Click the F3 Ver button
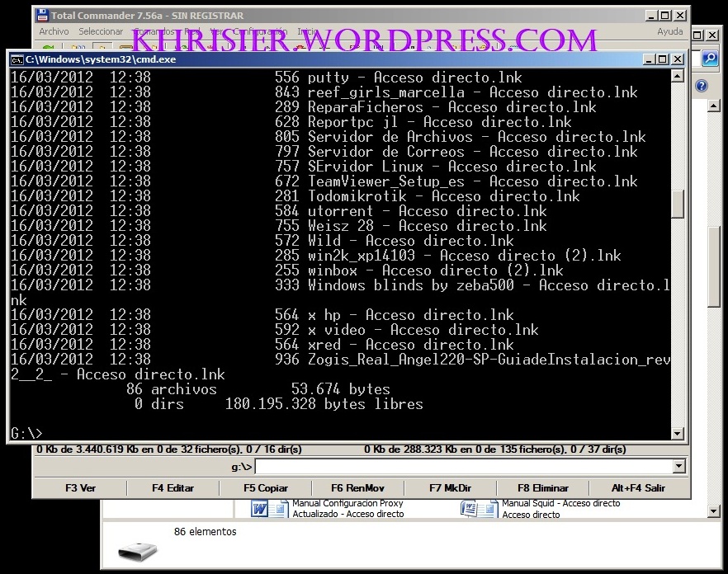Image resolution: width=728 pixels, height=574 pixels. pos(80,488)
